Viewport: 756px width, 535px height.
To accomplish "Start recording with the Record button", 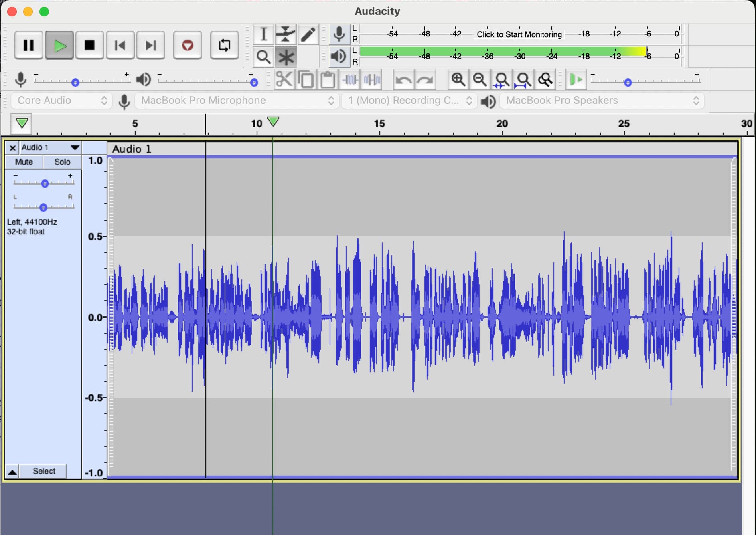I will point(187,45).
